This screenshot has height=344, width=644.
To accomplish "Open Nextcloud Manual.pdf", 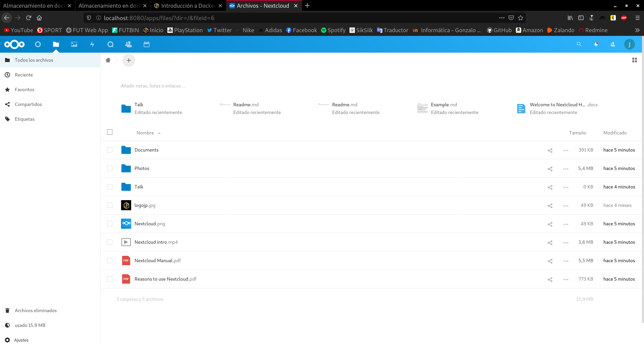I will click(x=157, y=261).
